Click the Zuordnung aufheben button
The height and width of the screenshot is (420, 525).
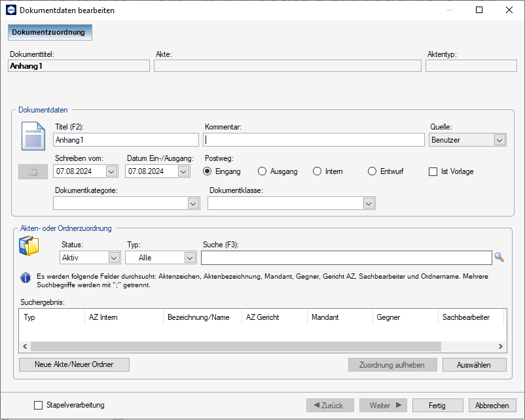click(x=392, y=365)
